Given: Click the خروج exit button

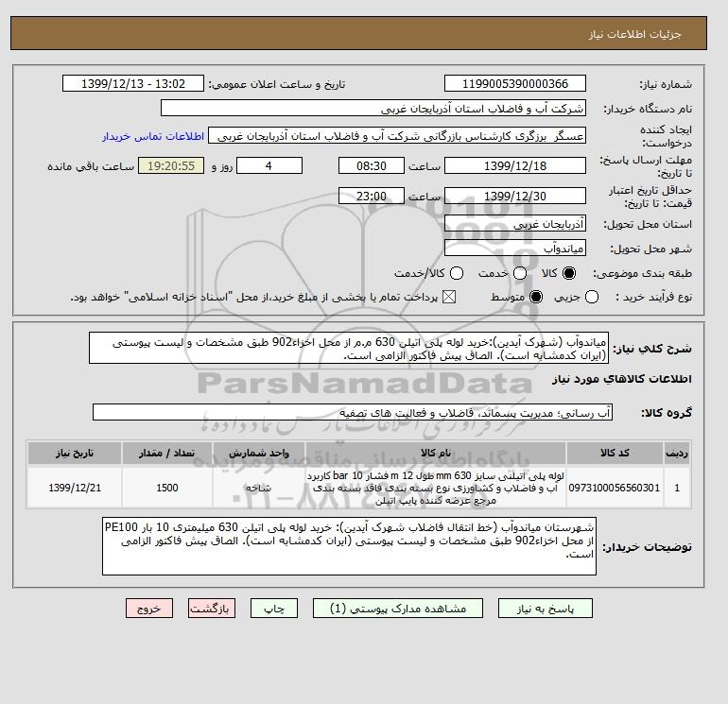Looking at the screenshot, I should point(149,609).
